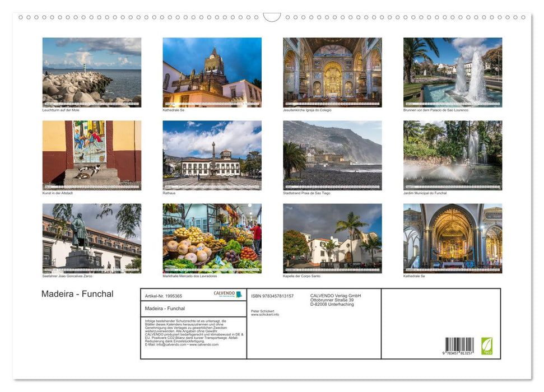The width and height of the screenshot is (544, 392).
Task: Select the Seefahrer Joao Goncalves Zarco statue photo
Action: (x=92, y=238)
